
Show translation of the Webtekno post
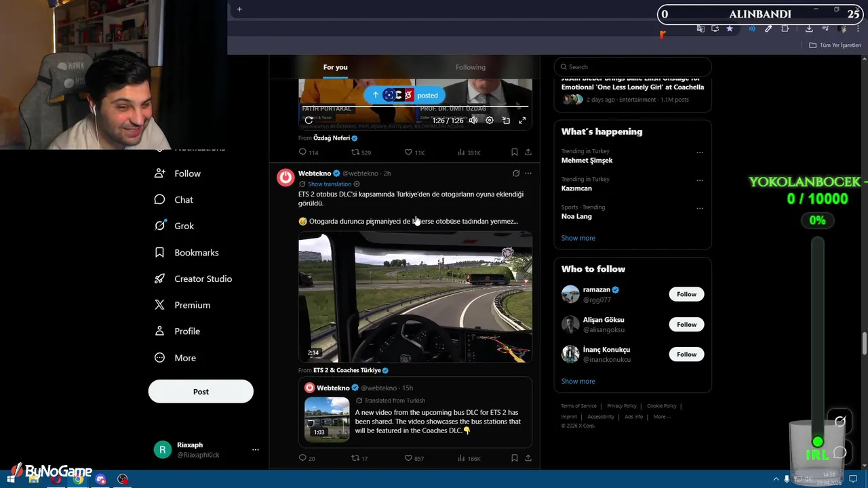pyautogui.click(x=330, y=184)
